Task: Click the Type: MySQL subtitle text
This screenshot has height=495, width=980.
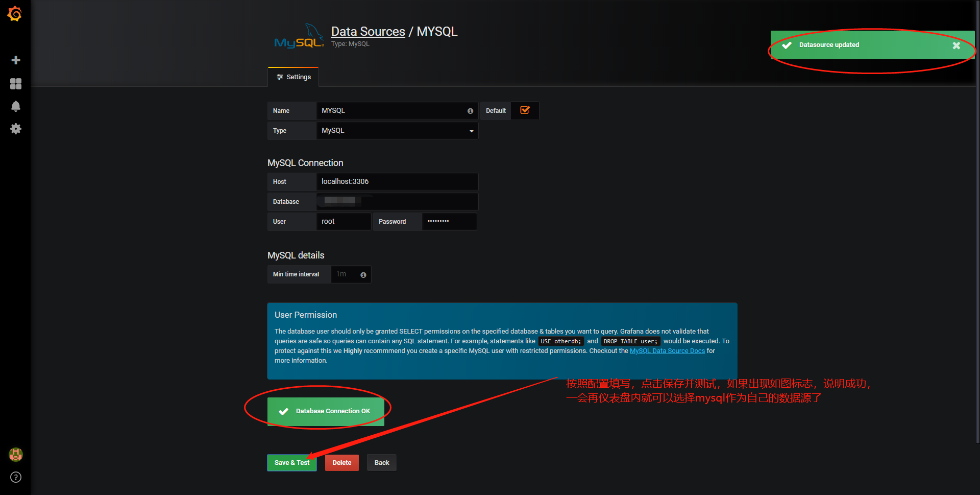Action: click(x=350, y=44)
